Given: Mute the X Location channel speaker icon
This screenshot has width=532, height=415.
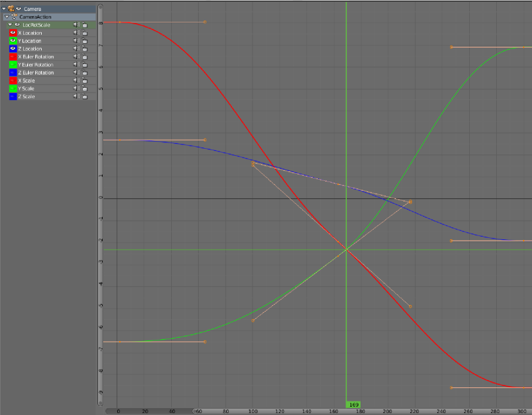Looking at the screenshot, I should pos(76,33).
